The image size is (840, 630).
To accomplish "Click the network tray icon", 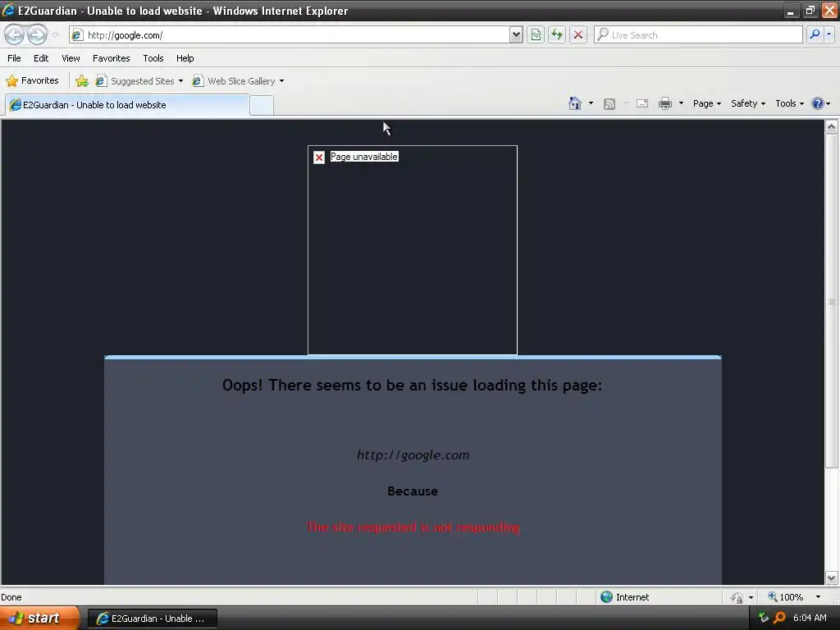I will coord(764,618).
